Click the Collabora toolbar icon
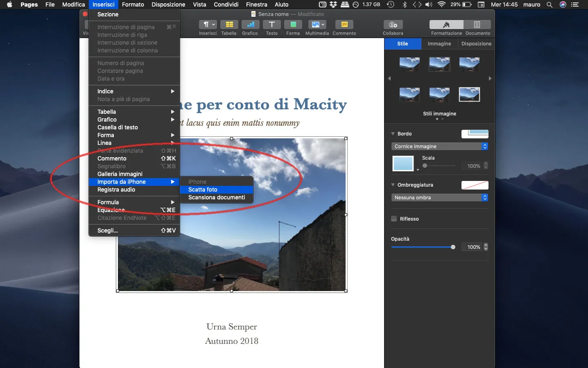 [x=393, y=25]
